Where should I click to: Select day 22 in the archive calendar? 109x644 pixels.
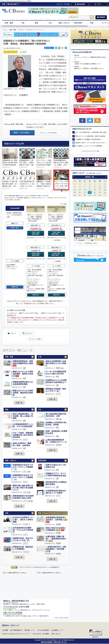click(90, 193)
